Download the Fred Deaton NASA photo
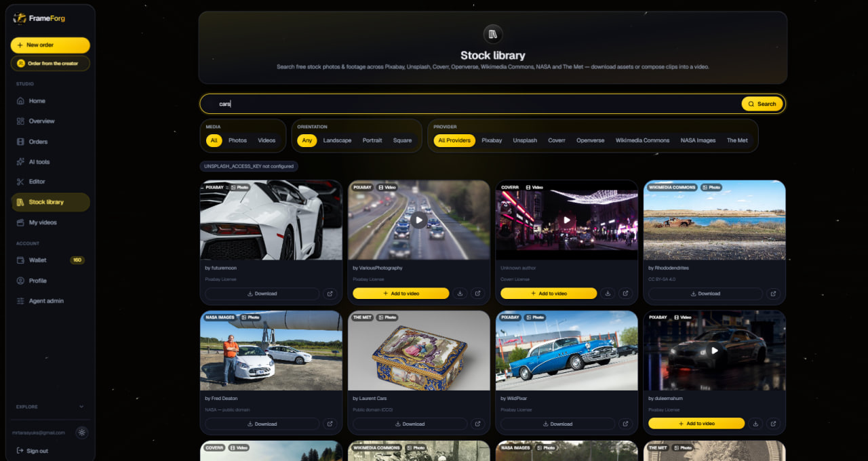 [x=262, y=424]
